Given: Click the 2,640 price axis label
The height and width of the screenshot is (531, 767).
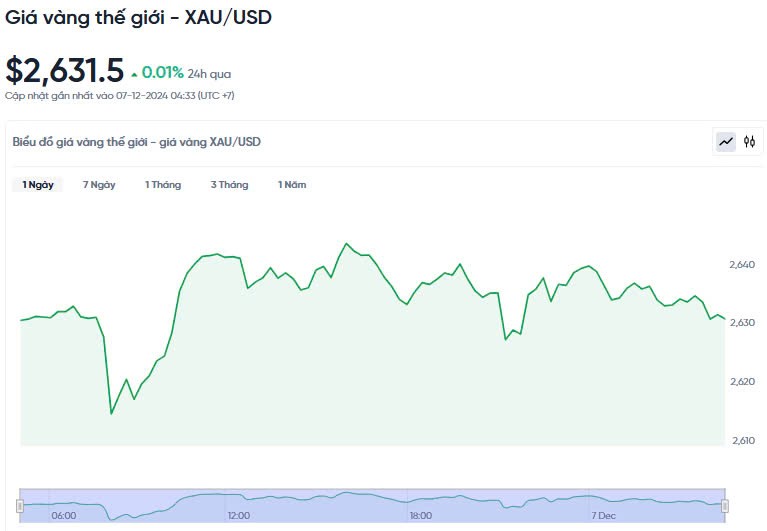Looking at the screenshot, I should [x=742, y=265].
